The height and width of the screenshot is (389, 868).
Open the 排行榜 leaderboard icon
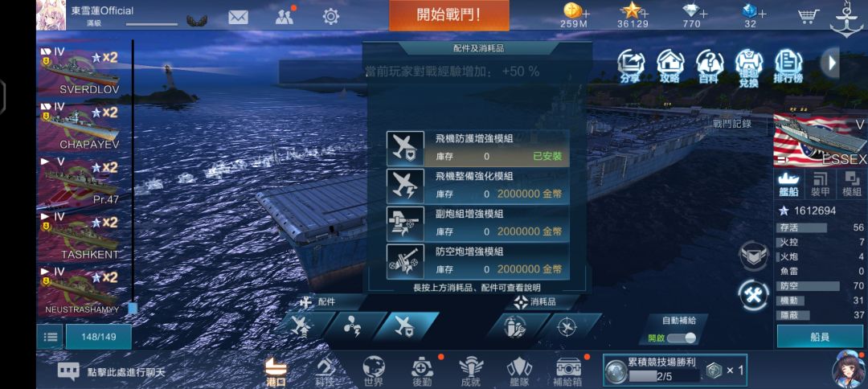coord(788,66)
